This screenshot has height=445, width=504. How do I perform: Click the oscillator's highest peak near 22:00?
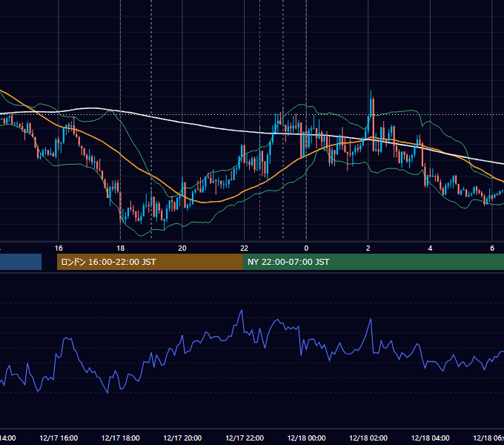point(242,311)
